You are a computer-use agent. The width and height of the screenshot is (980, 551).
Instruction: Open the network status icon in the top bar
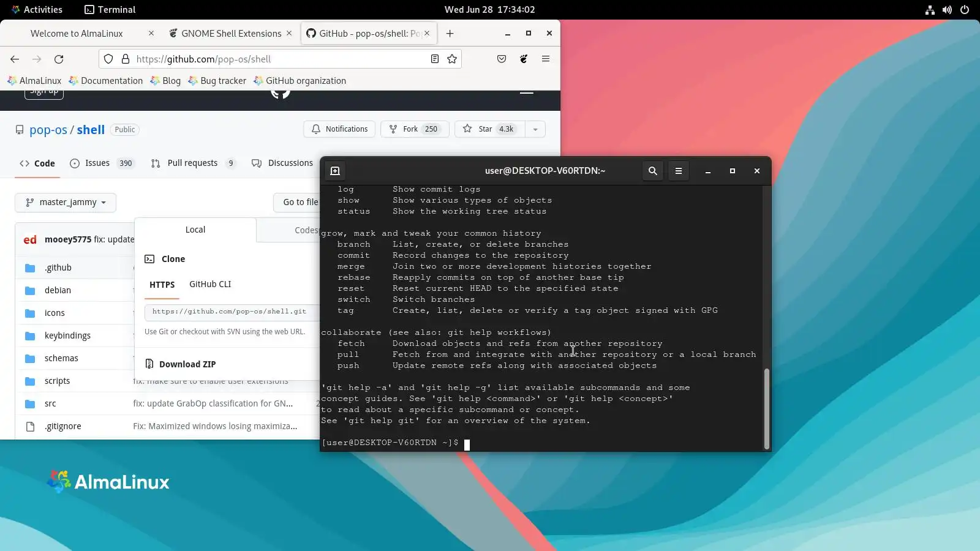(930, 10)
